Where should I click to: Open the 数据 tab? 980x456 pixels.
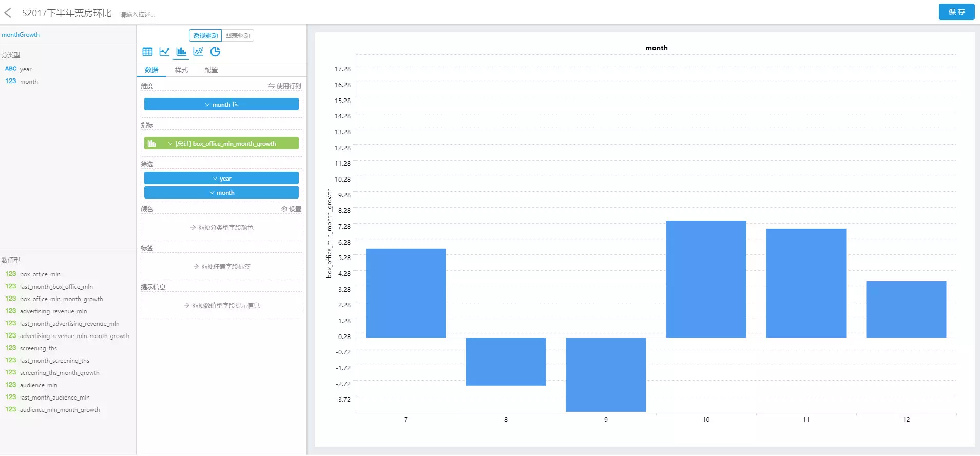tap(151, 70)
